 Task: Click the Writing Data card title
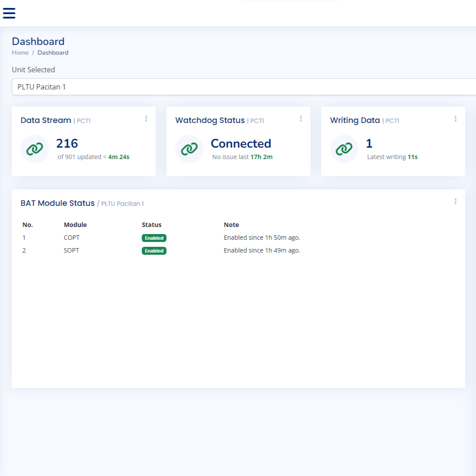click(x=355, y=120)
